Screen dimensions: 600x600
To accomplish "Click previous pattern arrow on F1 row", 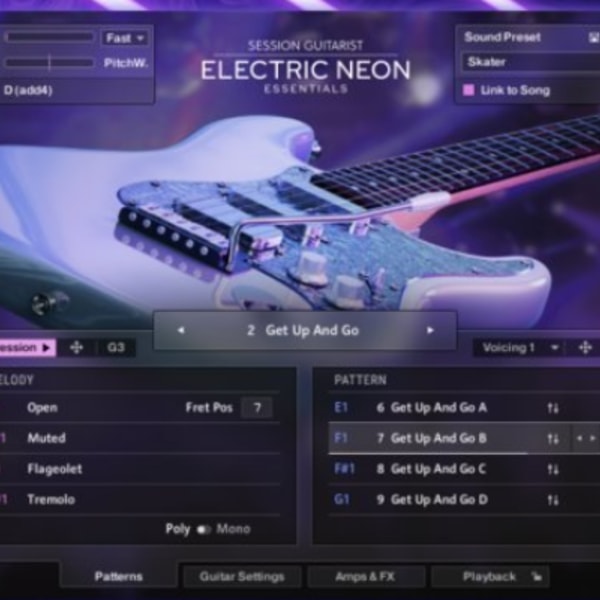I will [579, 438].
